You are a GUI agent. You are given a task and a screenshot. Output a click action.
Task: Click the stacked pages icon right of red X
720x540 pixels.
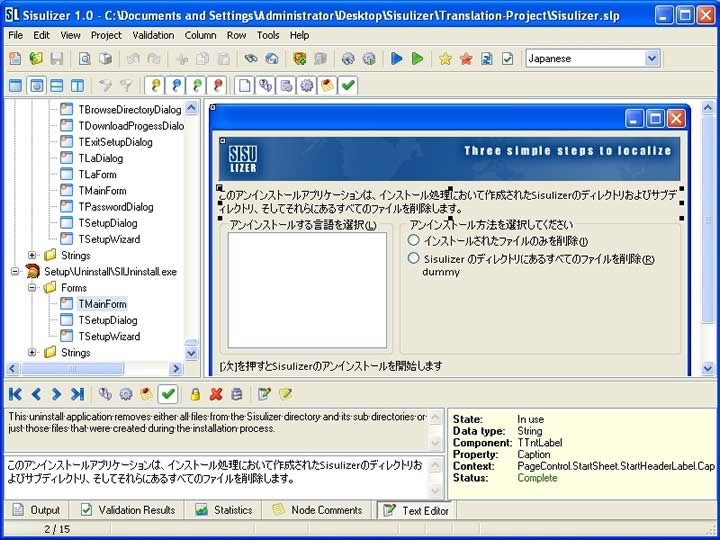pos(236,394)
